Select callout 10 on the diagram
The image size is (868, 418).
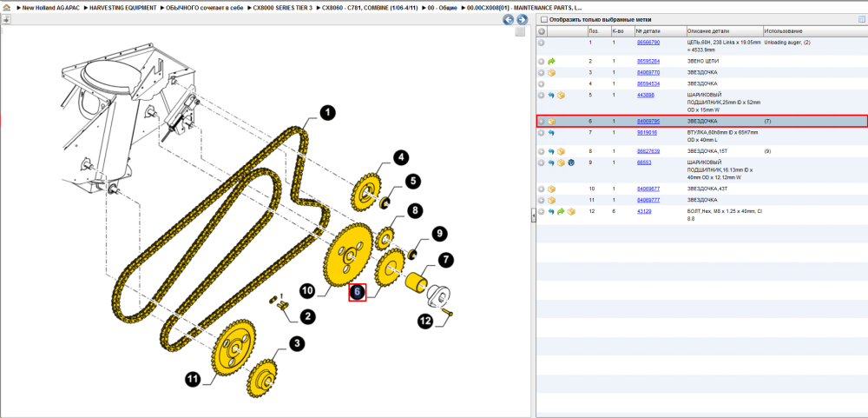click(x=307, y=290)
